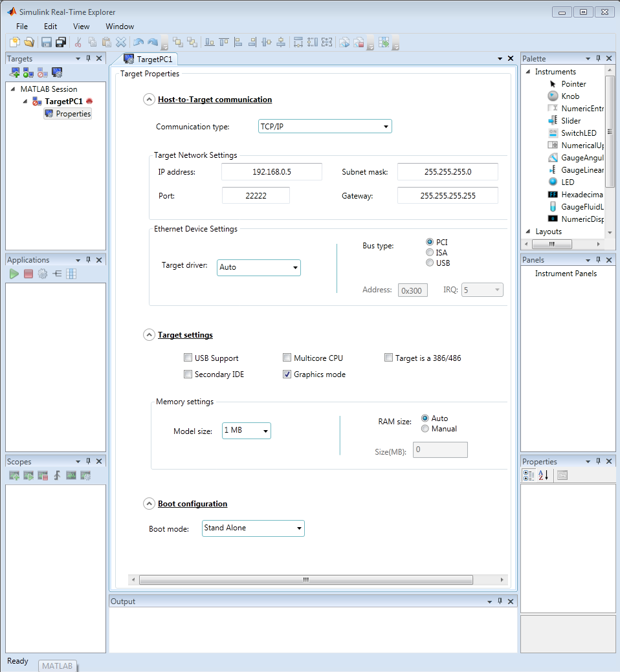620x672 pixels.
Task: Collapse the Target settings section
Action: coord(148,335)
